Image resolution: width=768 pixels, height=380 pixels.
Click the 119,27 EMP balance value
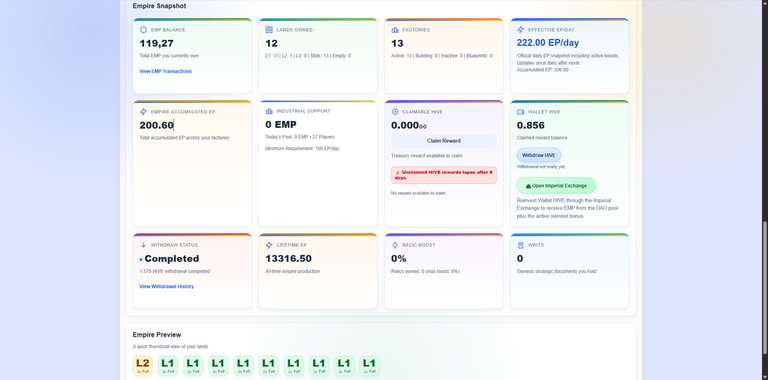tap(156, 44)
